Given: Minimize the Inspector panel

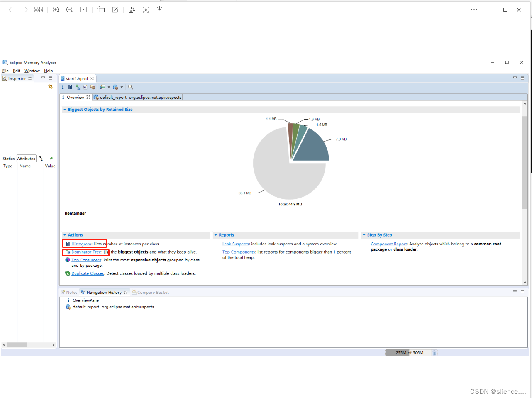Looking at the screenshot, I should [43, 78].
